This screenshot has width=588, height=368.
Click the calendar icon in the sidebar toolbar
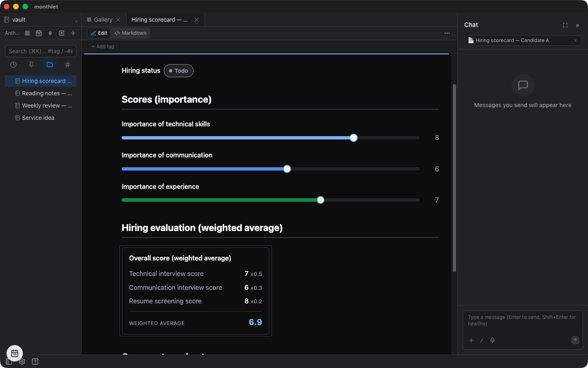39,33
